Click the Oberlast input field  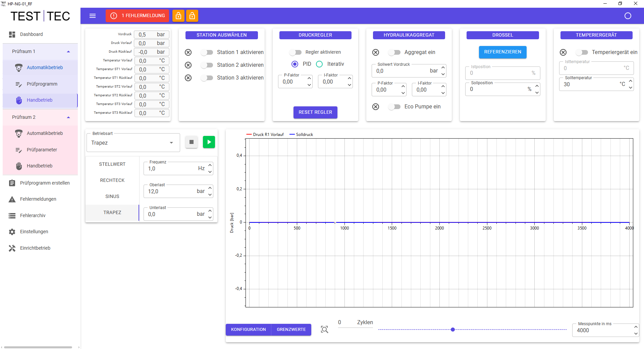[171, 192]
